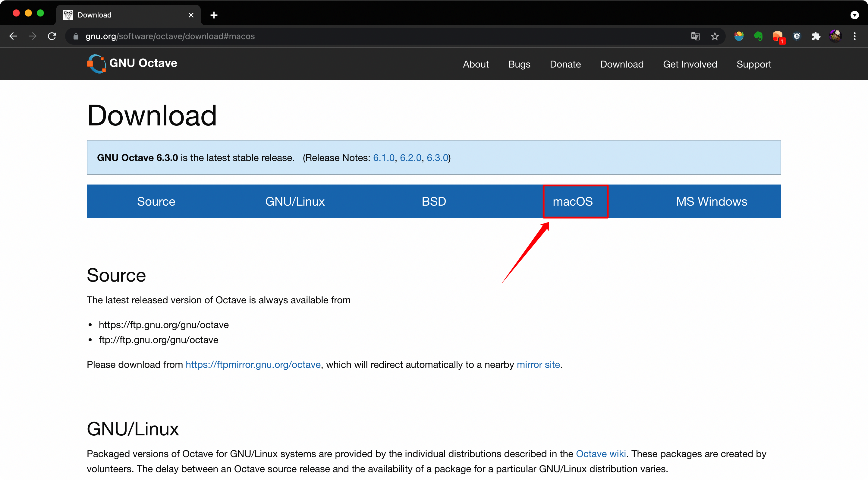The width and height of the screenshot is (868, 480).
Task: Open the Donate nav menu item
Action: 565,64
